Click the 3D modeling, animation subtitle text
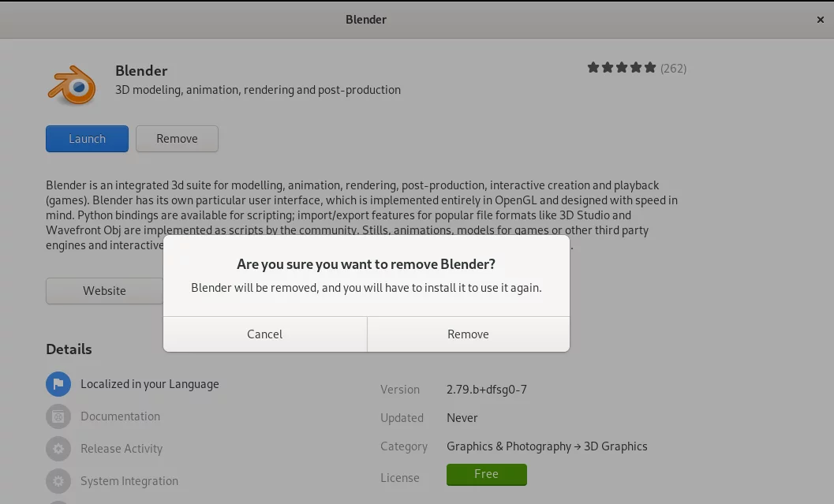This screenshot has width=834, height=504. [x=258, y=90]
